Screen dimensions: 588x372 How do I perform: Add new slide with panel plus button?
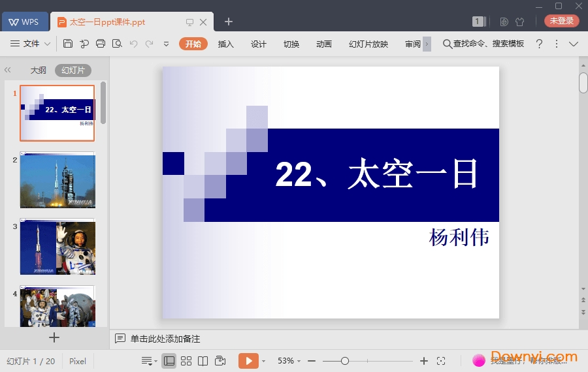click(54, 337)
